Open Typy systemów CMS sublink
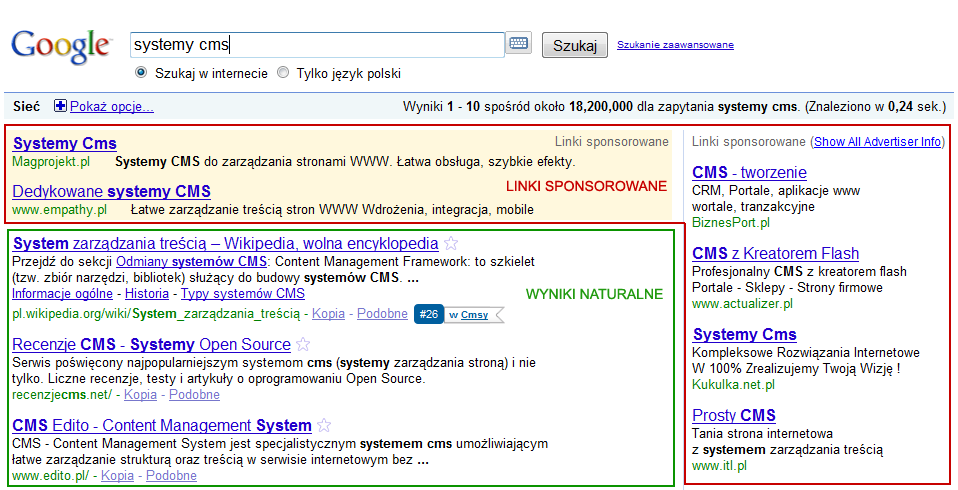The height and width of the screenshot is (490, 958). 243,294
